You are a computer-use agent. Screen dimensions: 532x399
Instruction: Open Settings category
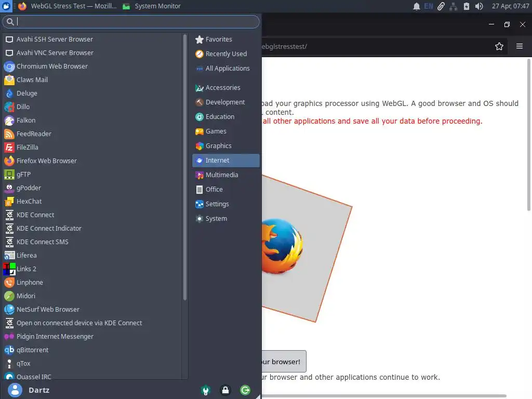(x=225, y=204)
